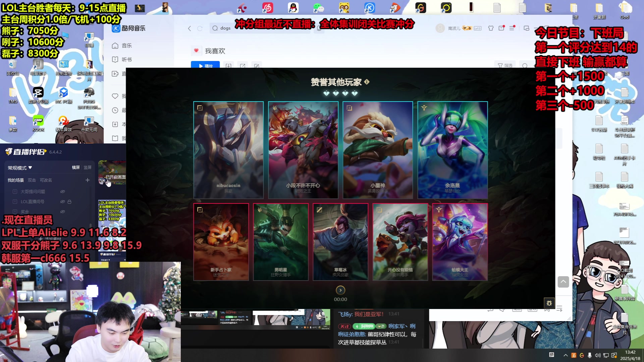The height and width of the screenshot is (362, 644).
Task: Refresh the KuGou Music page
Action: [x=200, y=28]
